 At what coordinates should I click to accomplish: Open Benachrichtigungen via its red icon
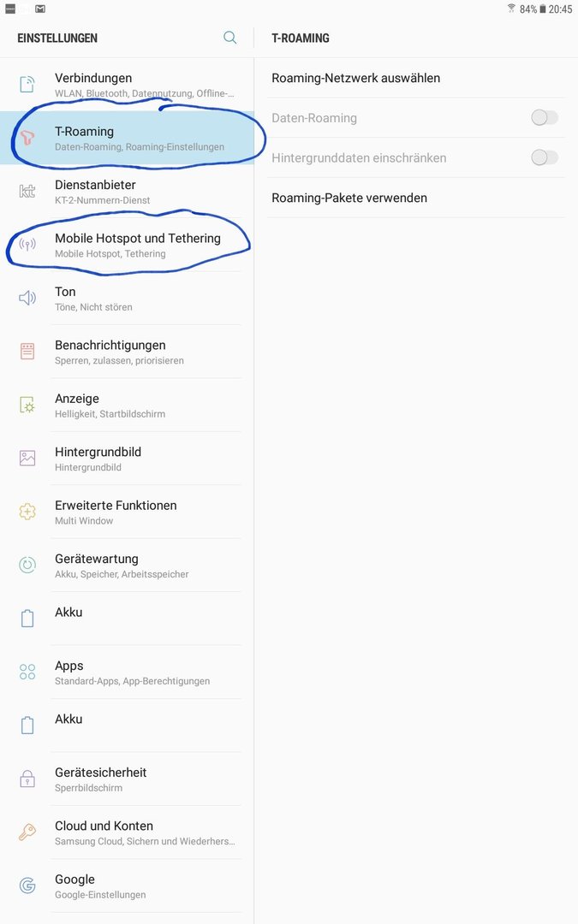[x=27, y=352]
